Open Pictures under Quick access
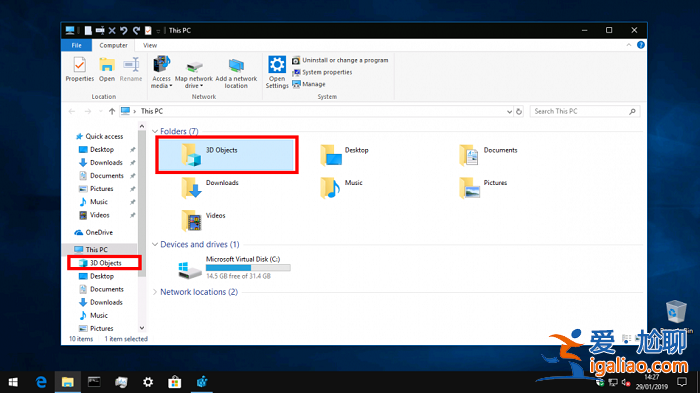The width and height of the screenshot is (700, 393). [x=96, y=189]
